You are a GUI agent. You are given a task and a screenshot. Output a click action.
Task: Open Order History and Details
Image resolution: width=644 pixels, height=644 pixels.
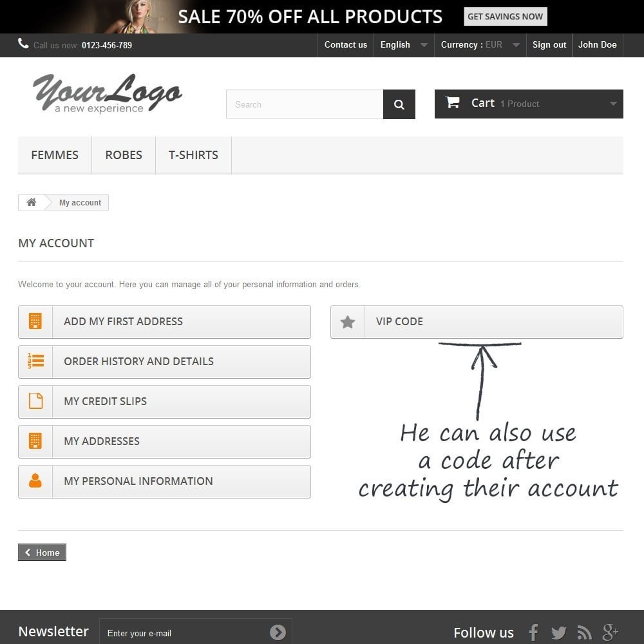164,361
